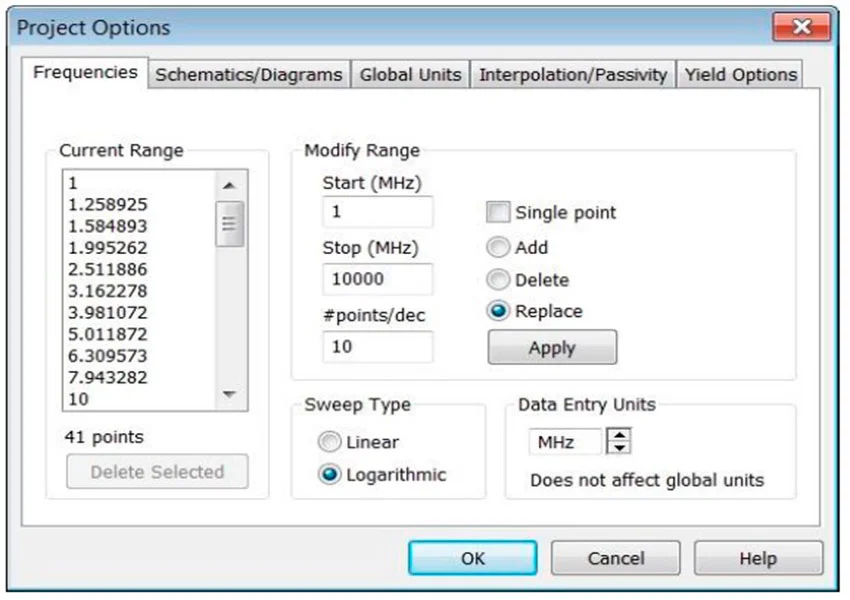Select the Replace radio button

click(x=498, y=311)
